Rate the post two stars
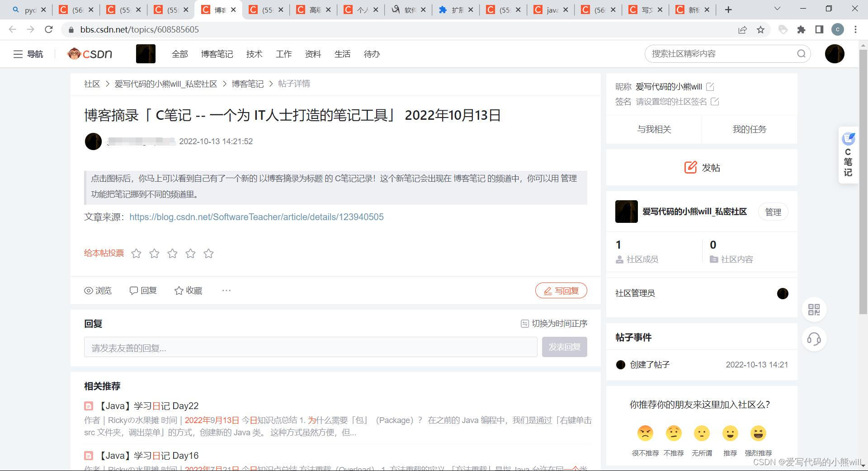Viewport: 868px width, 471px height. (154, 253)
